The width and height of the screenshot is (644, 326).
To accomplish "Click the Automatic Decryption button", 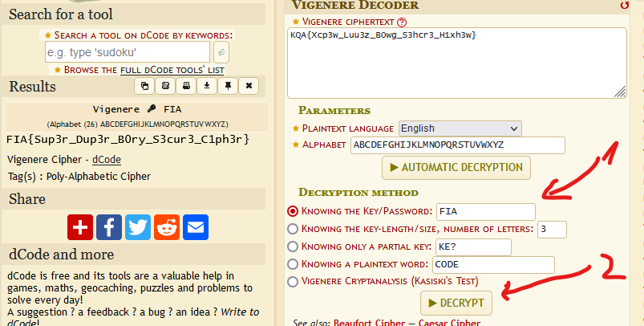I will [456, 168].
